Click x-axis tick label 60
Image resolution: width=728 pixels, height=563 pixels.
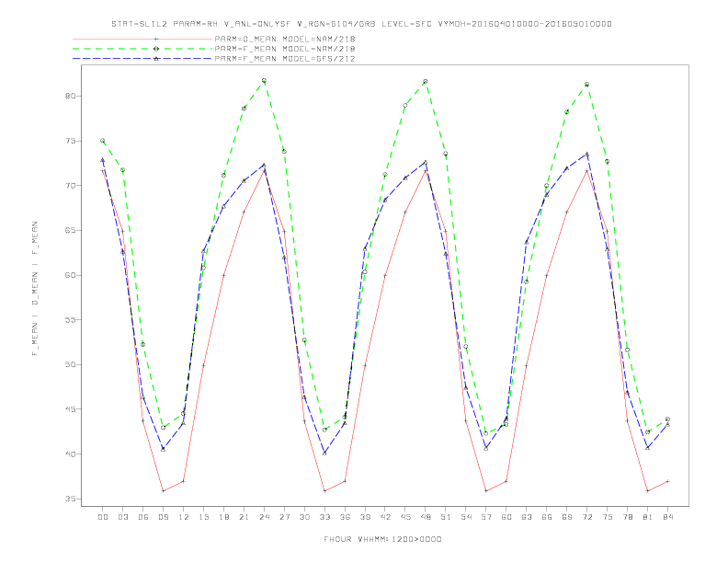point(506,517)
